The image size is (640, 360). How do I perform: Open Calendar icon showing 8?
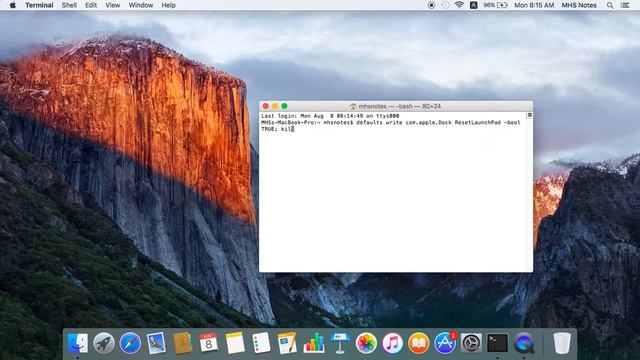pyautogui.click(x=209, y=343)
